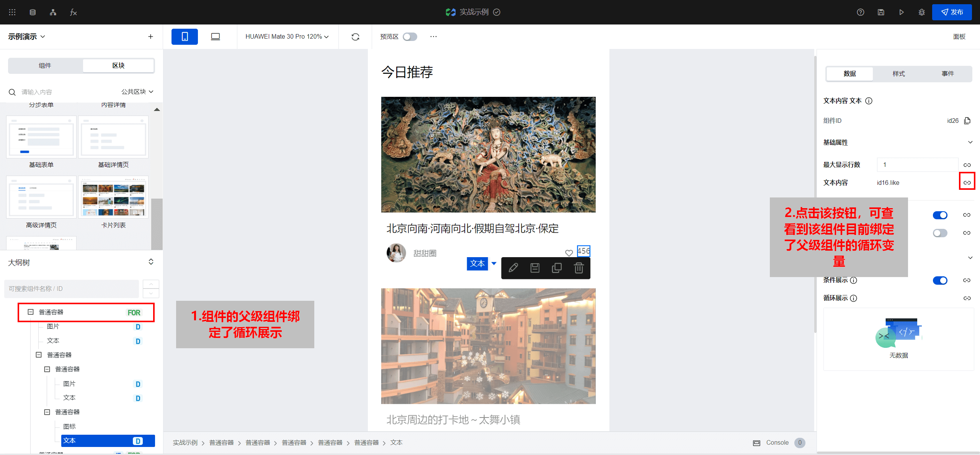Open the Console panel
The image size is (980, 455).
(777, 443)
